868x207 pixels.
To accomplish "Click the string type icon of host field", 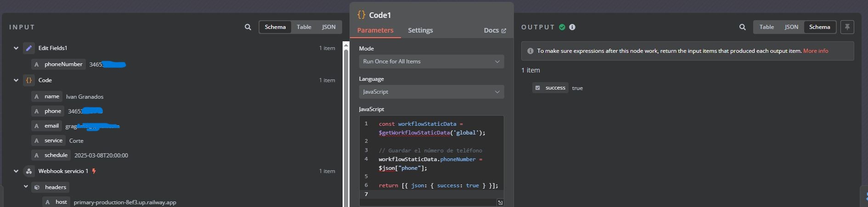I will click(x=48, y=202).
